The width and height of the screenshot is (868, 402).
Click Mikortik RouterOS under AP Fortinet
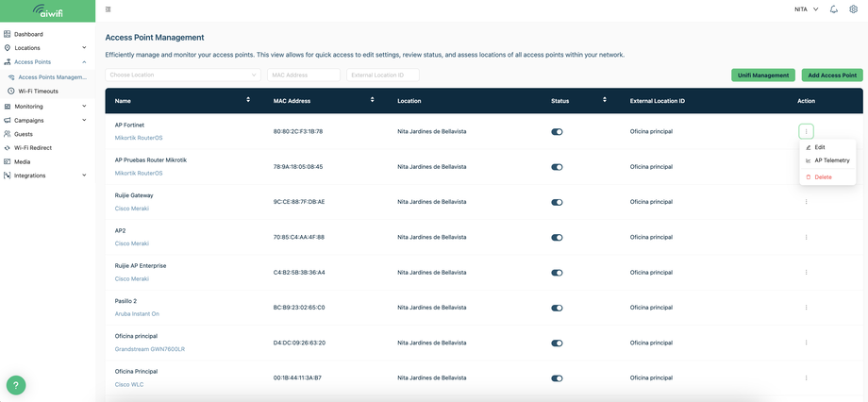(x=139, y=138)
